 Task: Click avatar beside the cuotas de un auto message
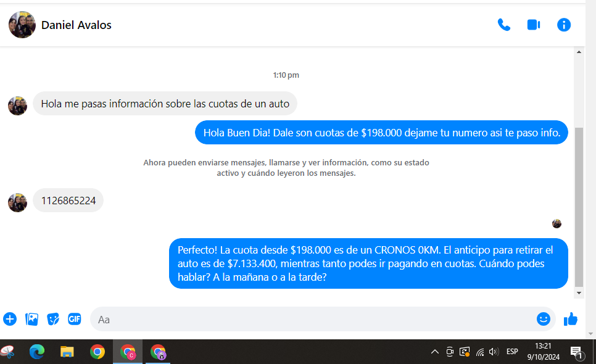(x=17, y=105)
